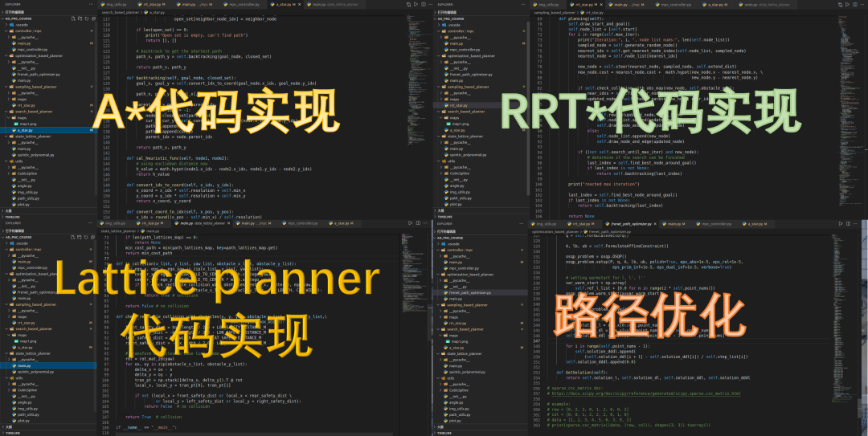
Task: Split the editor in the RRT* window
Action: point(854,5)
